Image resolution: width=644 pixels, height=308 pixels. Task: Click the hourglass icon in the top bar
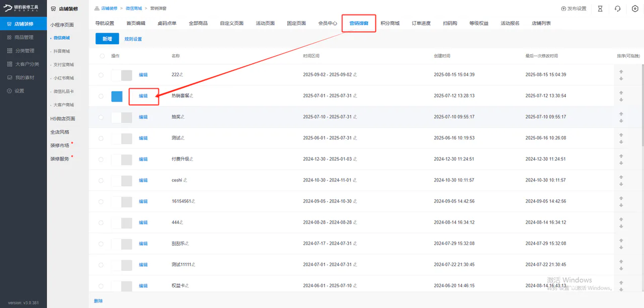click(600, 9)
